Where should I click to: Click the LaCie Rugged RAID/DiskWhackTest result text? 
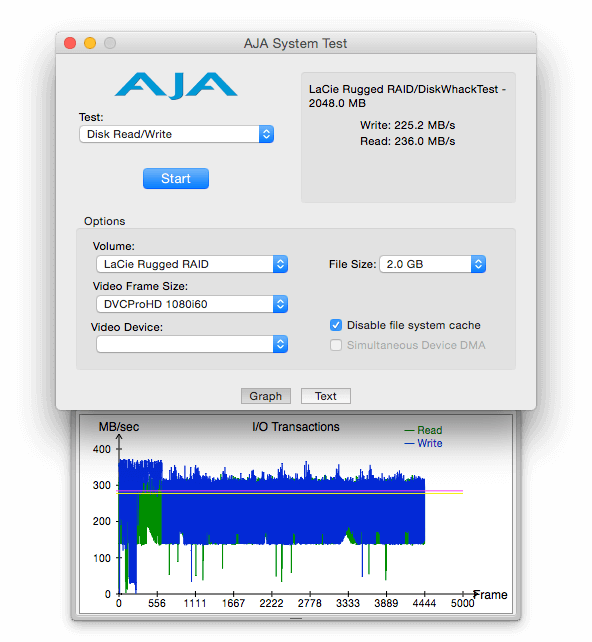(407, 96)
